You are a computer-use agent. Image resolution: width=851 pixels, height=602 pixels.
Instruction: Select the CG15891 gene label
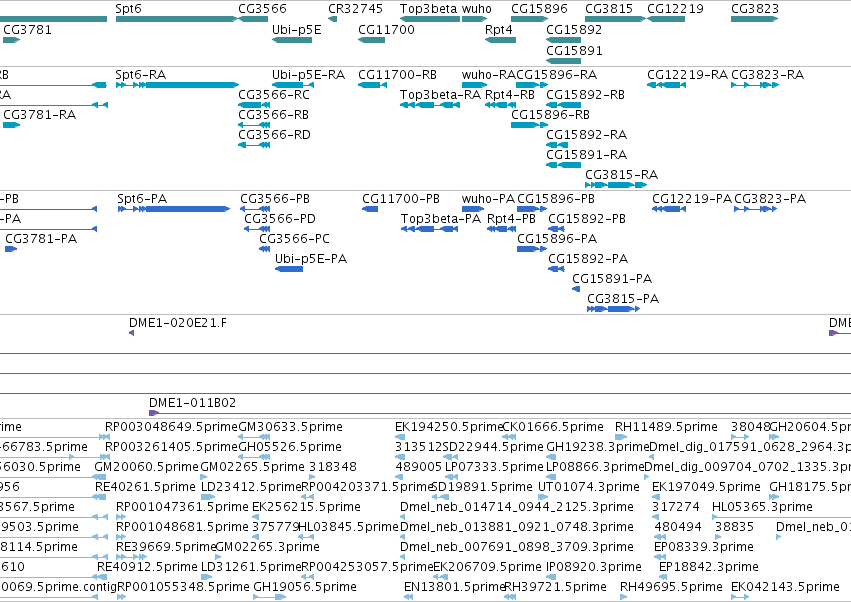(x=574, y=50)
